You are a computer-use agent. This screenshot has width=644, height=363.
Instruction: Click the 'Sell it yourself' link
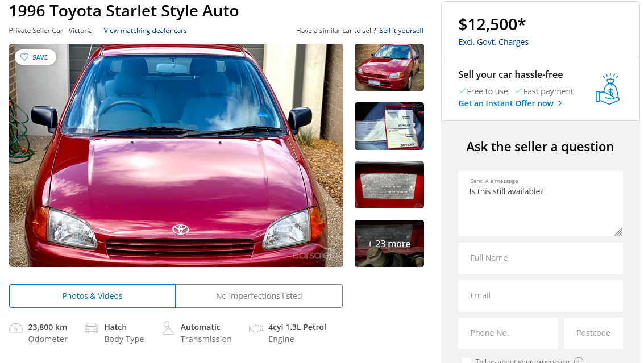(x=401, y=31)
